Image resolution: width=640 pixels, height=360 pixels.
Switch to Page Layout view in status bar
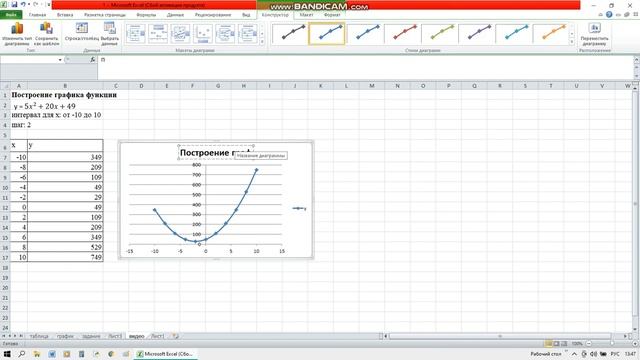pyautogui.click(x=557, y=344)
